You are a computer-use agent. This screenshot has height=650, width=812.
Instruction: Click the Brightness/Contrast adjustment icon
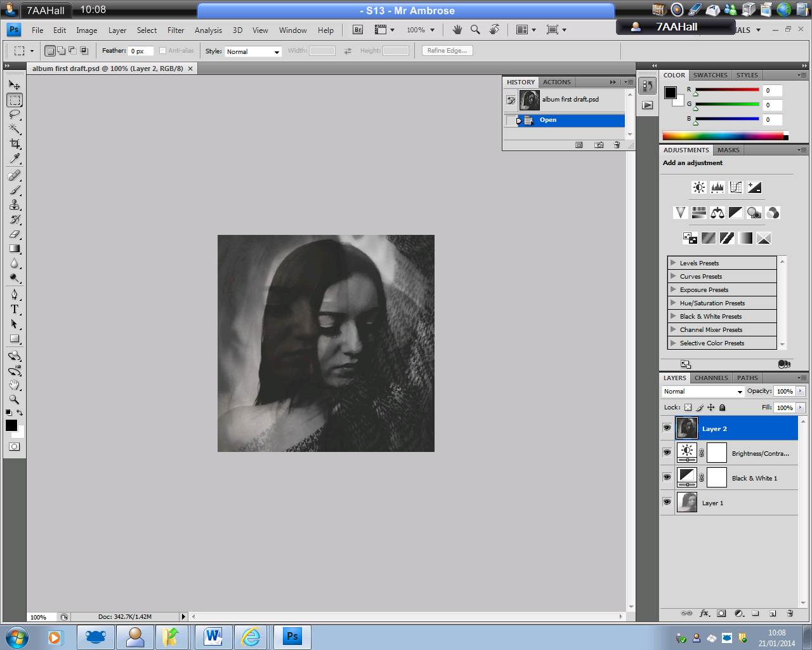pyautogui.click(x=698, y=187)
